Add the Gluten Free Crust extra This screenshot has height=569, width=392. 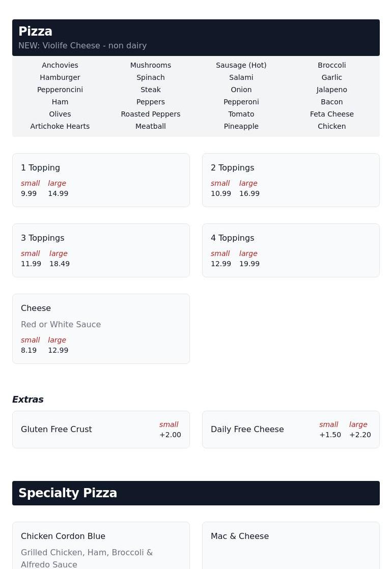tap(101, 430)
